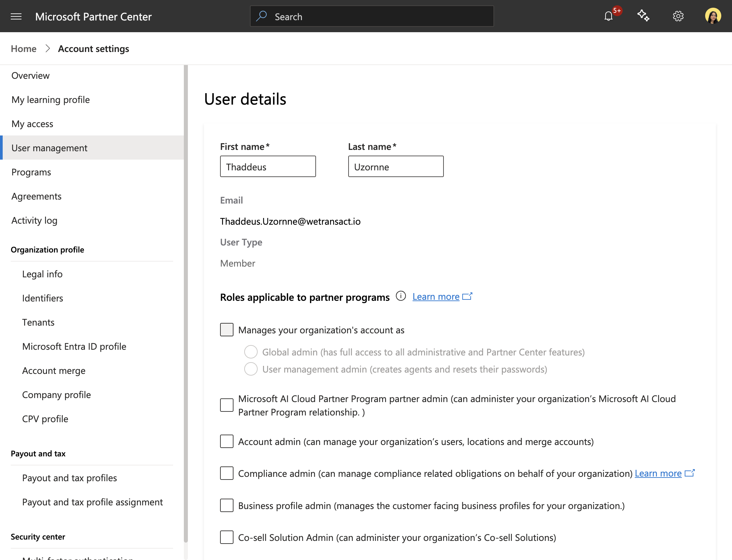Open Payout and tax profile assignment
The width and height of the screenshot is (732, 560).
pos(92,502)
